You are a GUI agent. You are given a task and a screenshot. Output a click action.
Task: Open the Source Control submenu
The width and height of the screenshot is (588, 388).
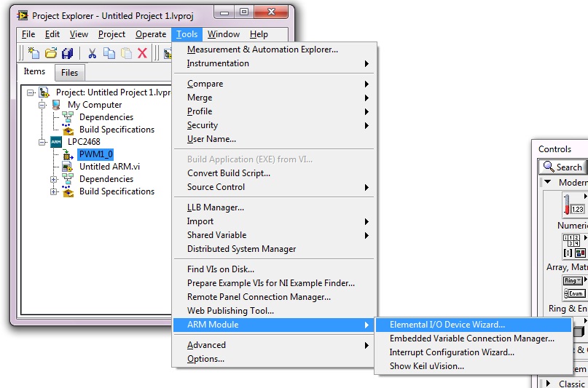(275, 187)
